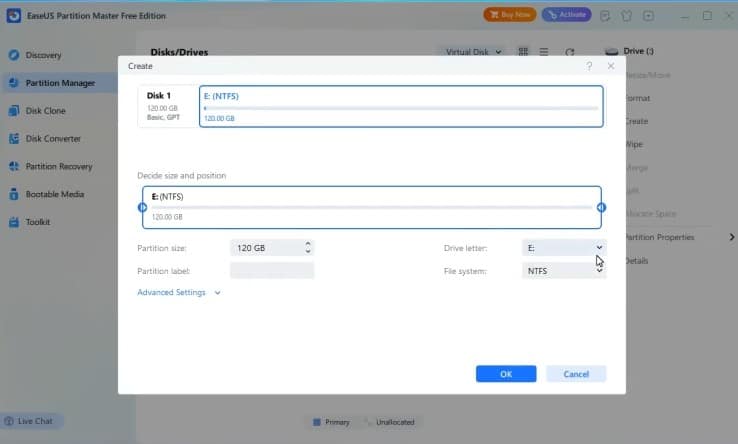
Task: Expand Advanced Settings
Action: [179, 292]
